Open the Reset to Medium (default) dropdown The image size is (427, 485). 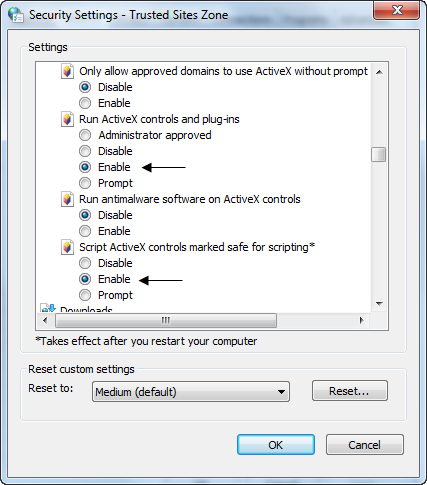[191, 392]
